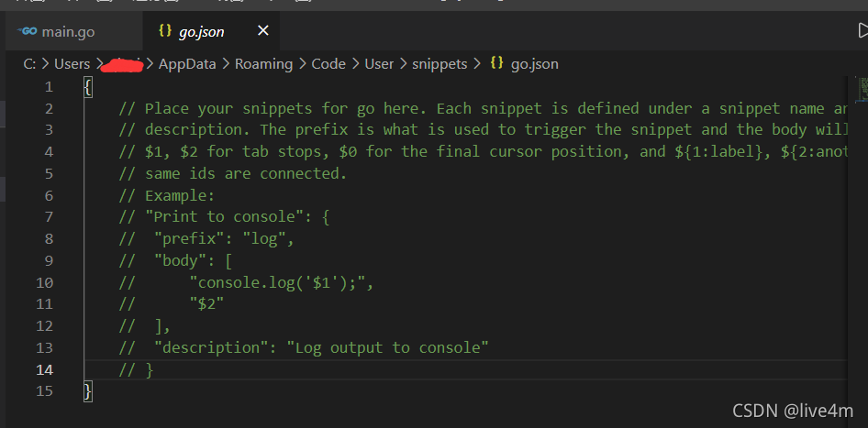Click the '],' text on line 12
The width and height of the screenshot is (868, 428).
(x=162, y=326)
